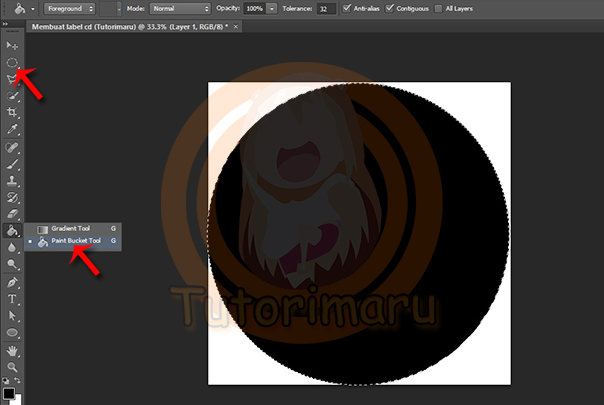Click the Opacity 100% field

[x=255, y=8]
